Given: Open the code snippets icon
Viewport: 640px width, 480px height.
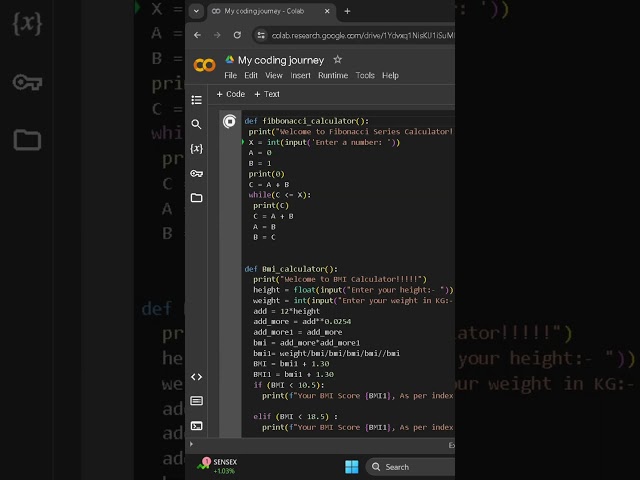Looking at the screenshot, I should [196, 377].
